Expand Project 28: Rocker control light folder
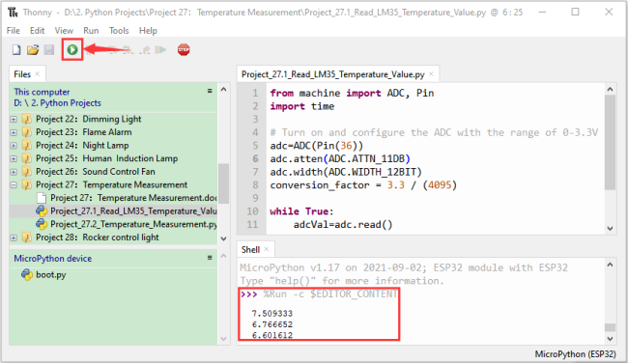 coord(14,238)
